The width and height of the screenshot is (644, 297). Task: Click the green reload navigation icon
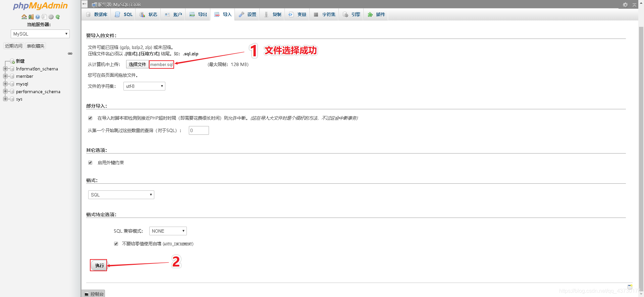coord(58,17)
